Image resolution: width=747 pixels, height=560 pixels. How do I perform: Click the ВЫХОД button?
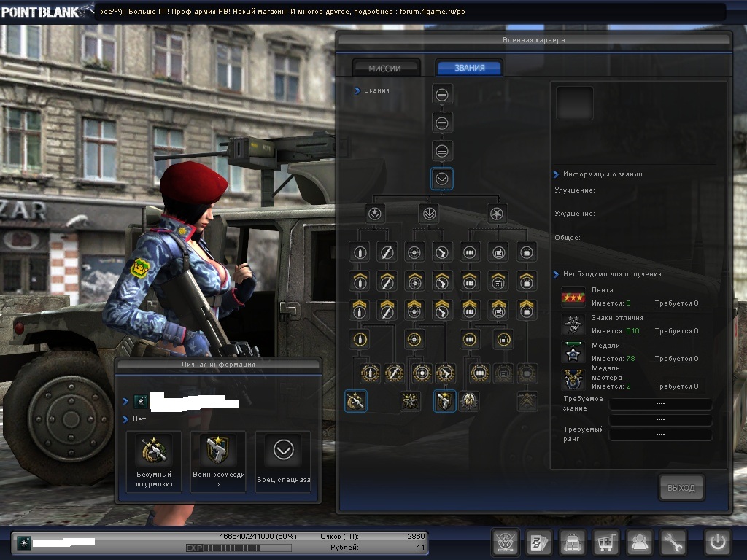tap(681, 488)
